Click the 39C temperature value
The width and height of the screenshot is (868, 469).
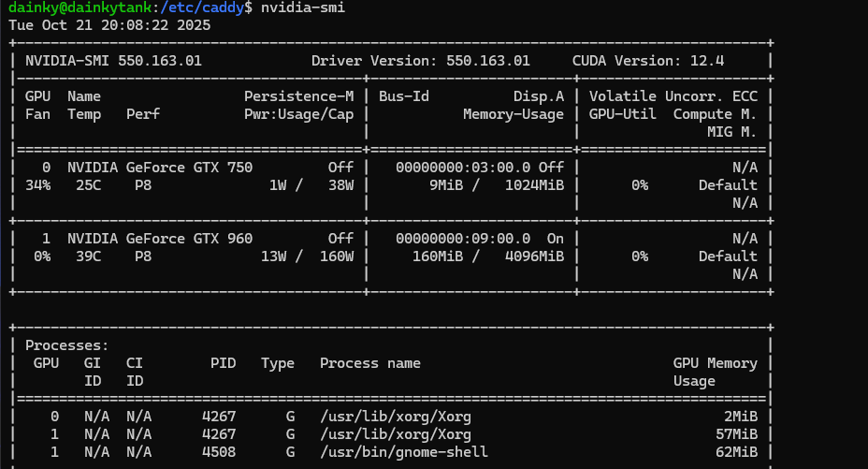(80, 256)
